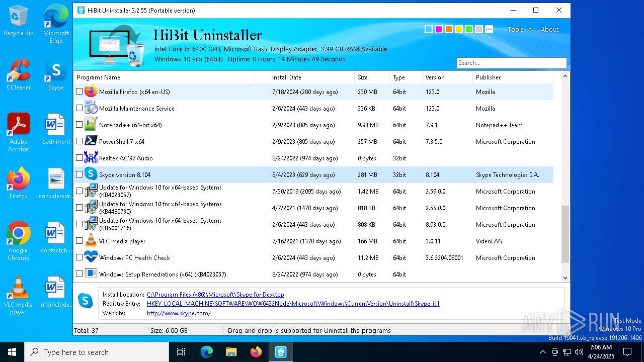This screenshot has height=362, width=644.
Task: Click the KB5001716 update icon
Action: click(91, 224)
